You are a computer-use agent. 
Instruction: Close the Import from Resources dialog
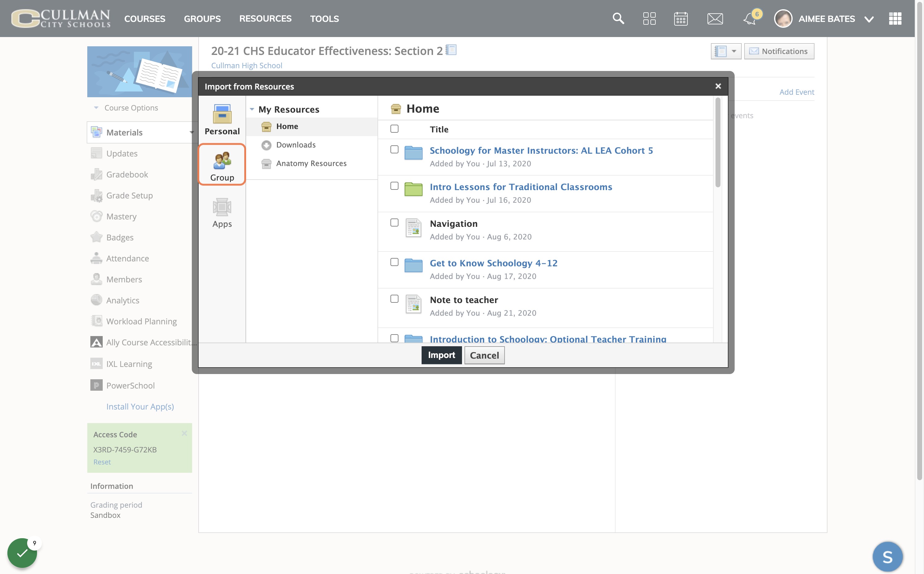click(x=718, y=86)
